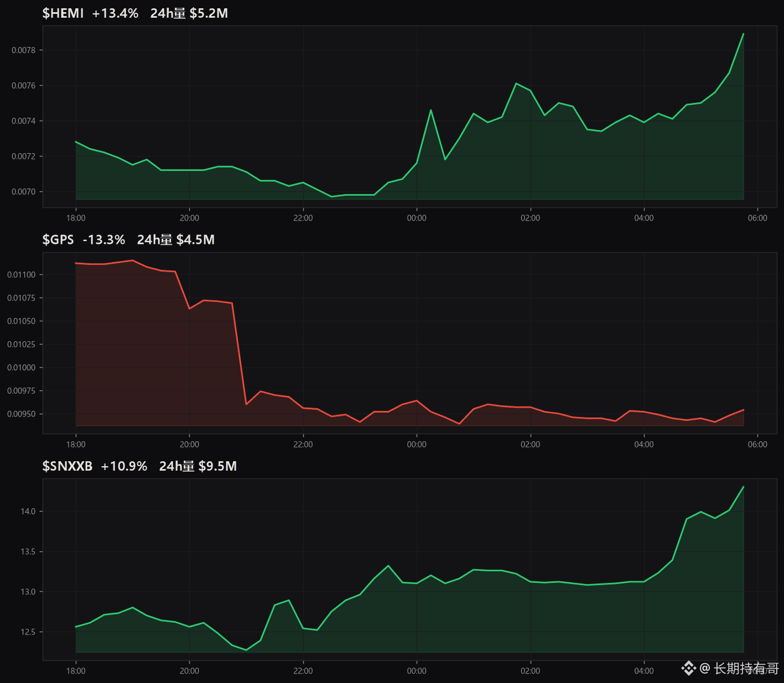
Task: Click 02:00 on the $SNXXB time axis
Action: (531, 671)
